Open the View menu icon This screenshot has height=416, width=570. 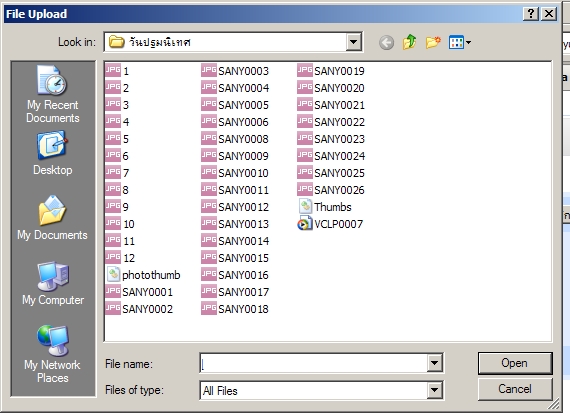(x=460, y=43)
